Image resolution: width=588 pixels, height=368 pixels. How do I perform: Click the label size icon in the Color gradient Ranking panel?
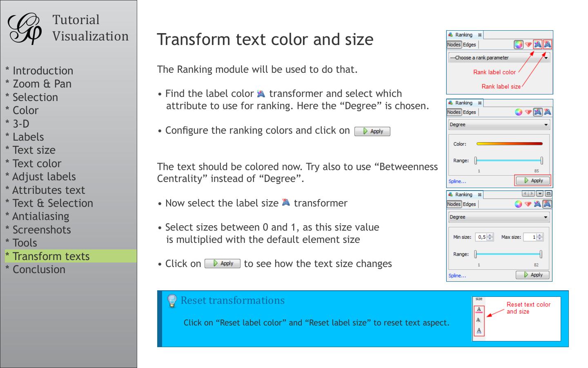548,112
